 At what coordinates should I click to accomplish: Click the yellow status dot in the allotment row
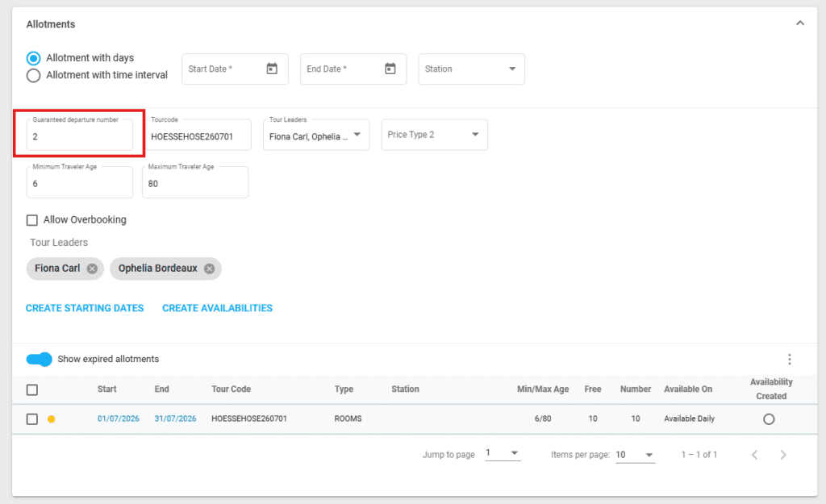pos(52,419)
